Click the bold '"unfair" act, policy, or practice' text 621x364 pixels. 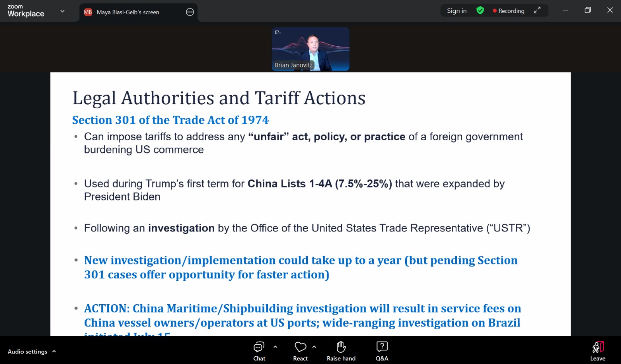coord(327,137)
